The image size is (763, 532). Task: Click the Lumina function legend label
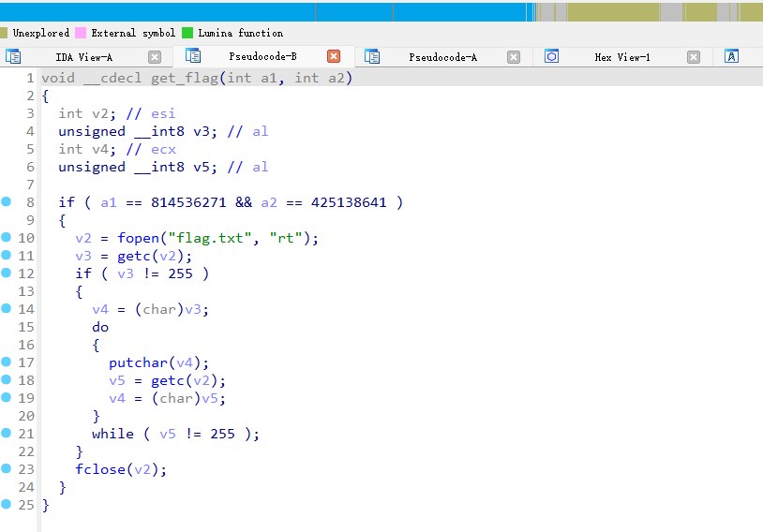pyautogui.click(x=240, y=33)
